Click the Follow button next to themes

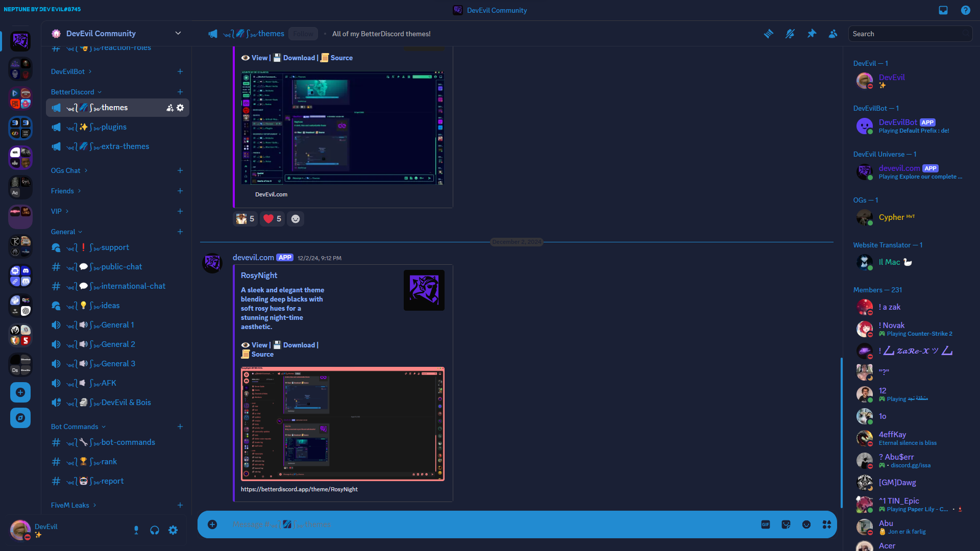click(x=303, y=34)
